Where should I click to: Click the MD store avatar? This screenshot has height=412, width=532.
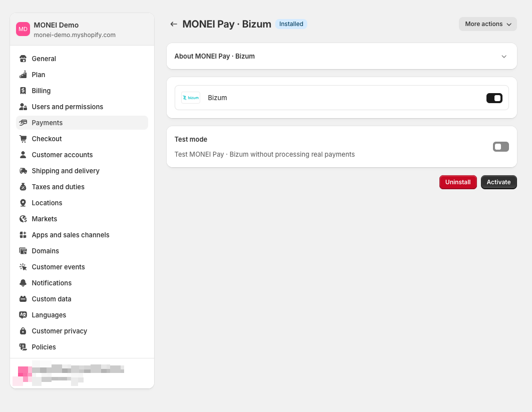coord(23,29)
